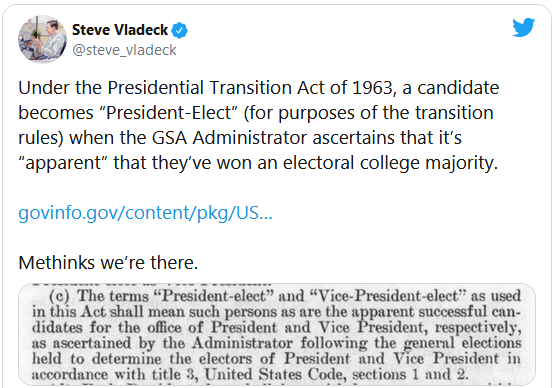Click the Twitter bird logo

click(x=523, y=27)
